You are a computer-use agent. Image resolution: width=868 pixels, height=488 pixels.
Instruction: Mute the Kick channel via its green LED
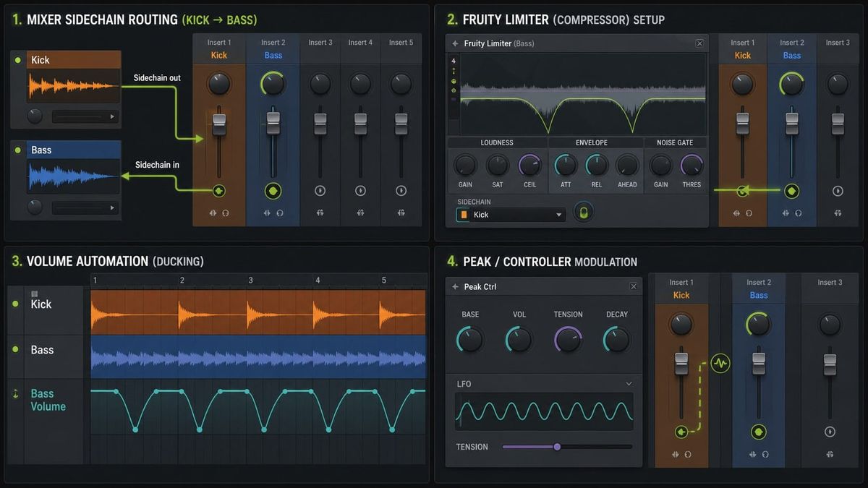(18, 60)
